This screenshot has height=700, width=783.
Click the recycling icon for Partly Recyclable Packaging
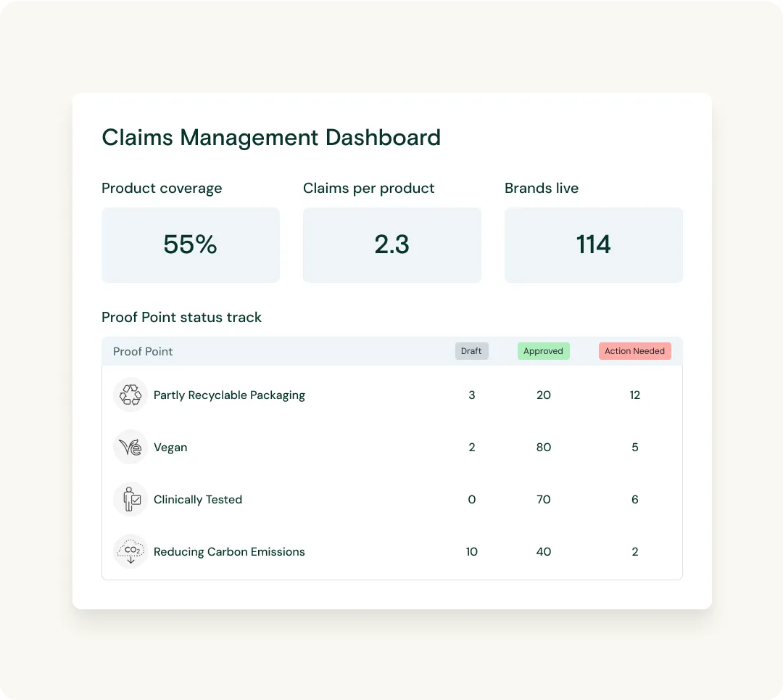point(130,395)
